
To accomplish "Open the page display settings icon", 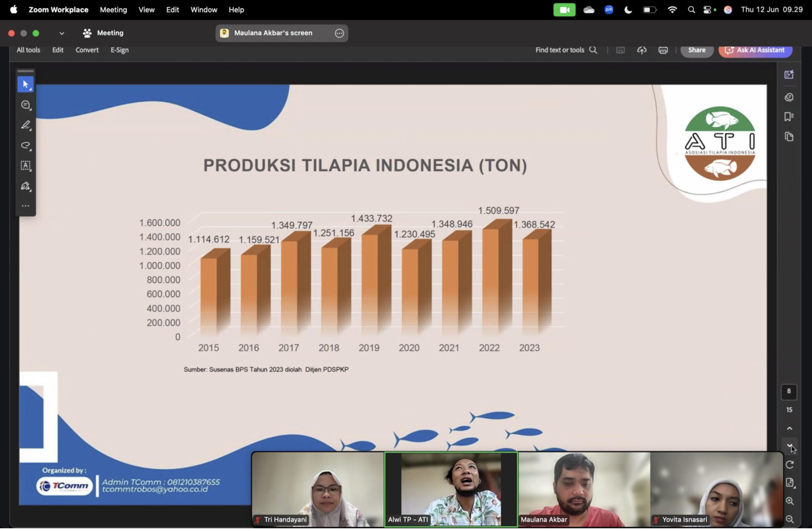I will [789, 483].
